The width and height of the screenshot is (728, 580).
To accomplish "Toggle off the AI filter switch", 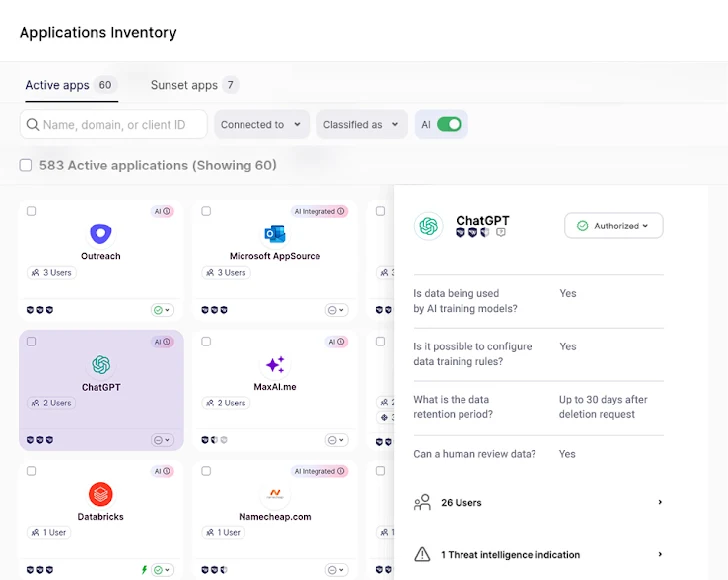I will pyautogui.click(x=449, y=125).
